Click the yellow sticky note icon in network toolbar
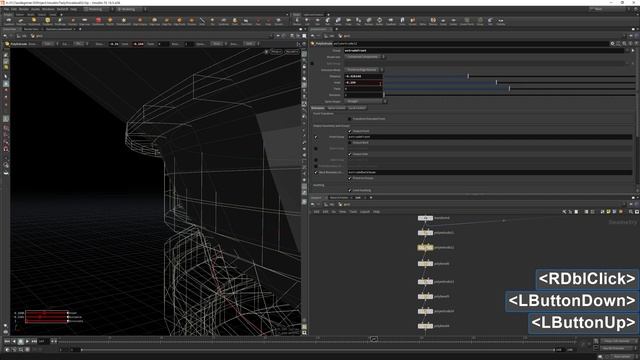 click(x=609, y=212)
